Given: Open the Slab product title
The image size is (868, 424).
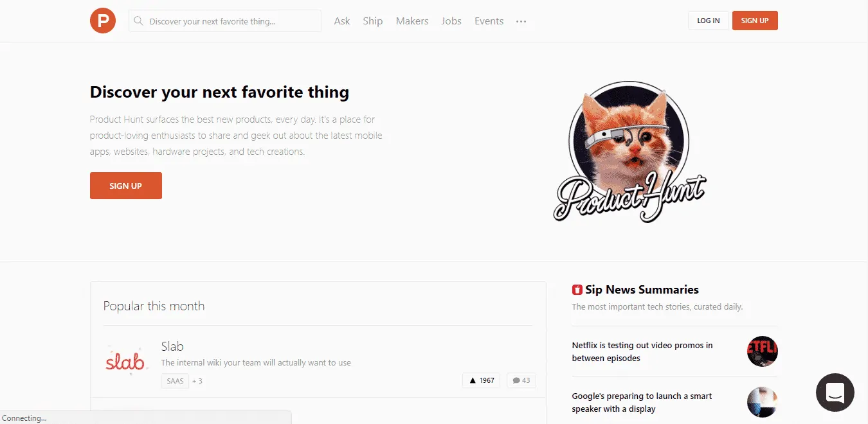Looking at the screenshot, I should pyautogui.click(x=172, y=346).
